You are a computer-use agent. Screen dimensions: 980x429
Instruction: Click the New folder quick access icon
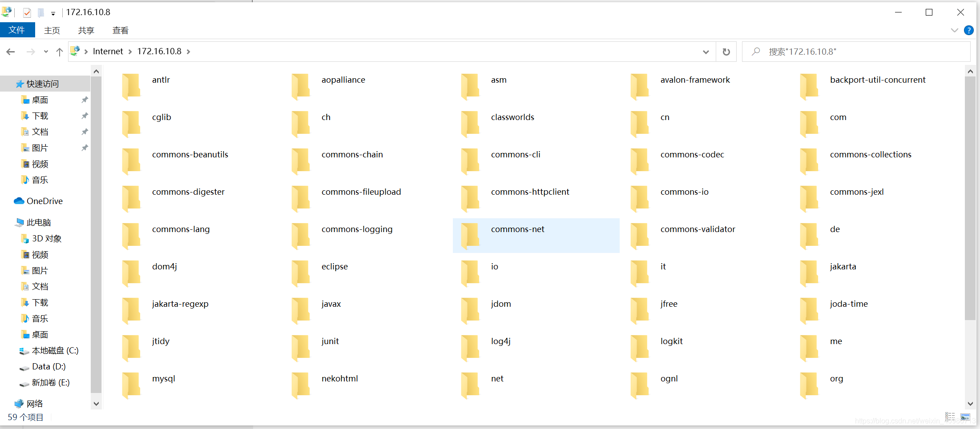coord(41,12)
